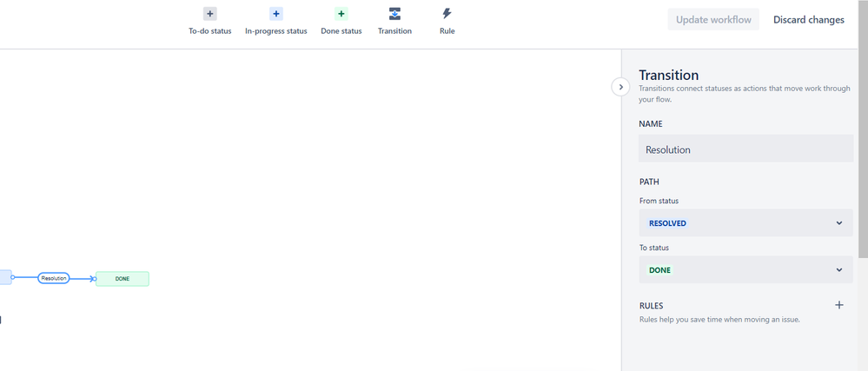This screenshot has height=371, width=868.
Task: Add a Done status
Action: tap(341, 22)
